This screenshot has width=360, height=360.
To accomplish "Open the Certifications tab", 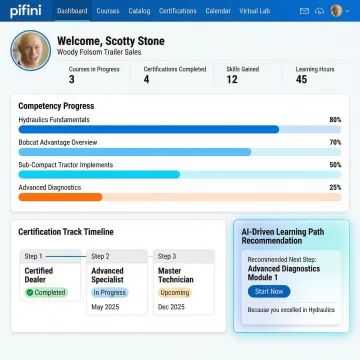I will 178,11.
